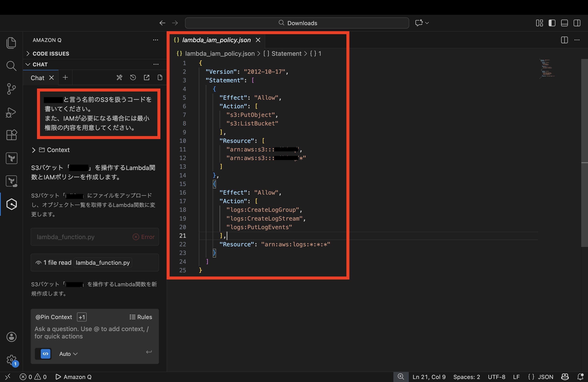This screenshot has width=588, height=382.
Task: Click @Pin Context in the chat input
Action: pos(54,317)
